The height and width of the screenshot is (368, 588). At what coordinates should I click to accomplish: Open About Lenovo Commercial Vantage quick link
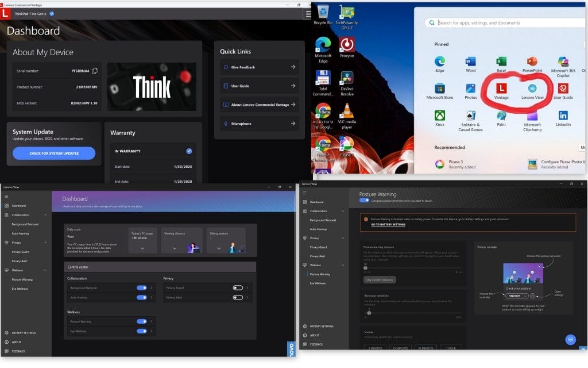pyautogui.click(x=259, y=105)
